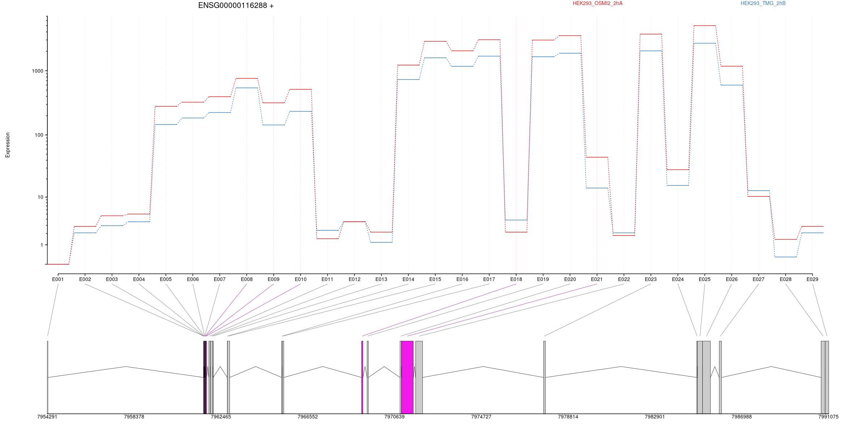Click y-axis tick value 100
The image size is (868, 434).
point(39,135)
